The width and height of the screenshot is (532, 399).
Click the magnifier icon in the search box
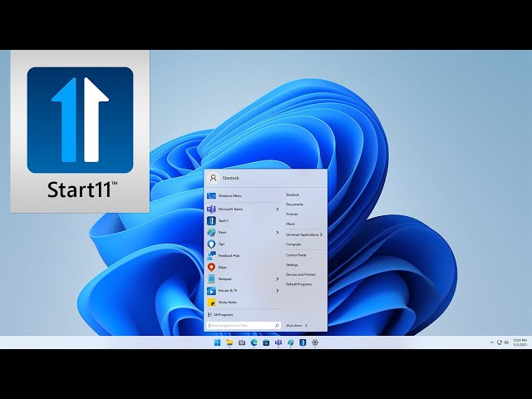click(x=277, y=325)
